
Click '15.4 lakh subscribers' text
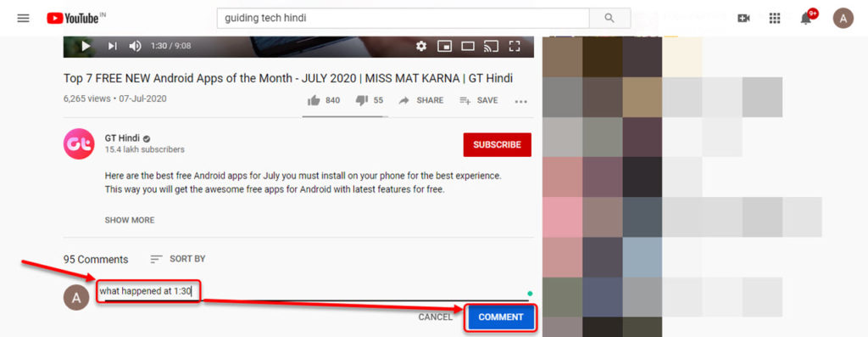coord(144,149)
